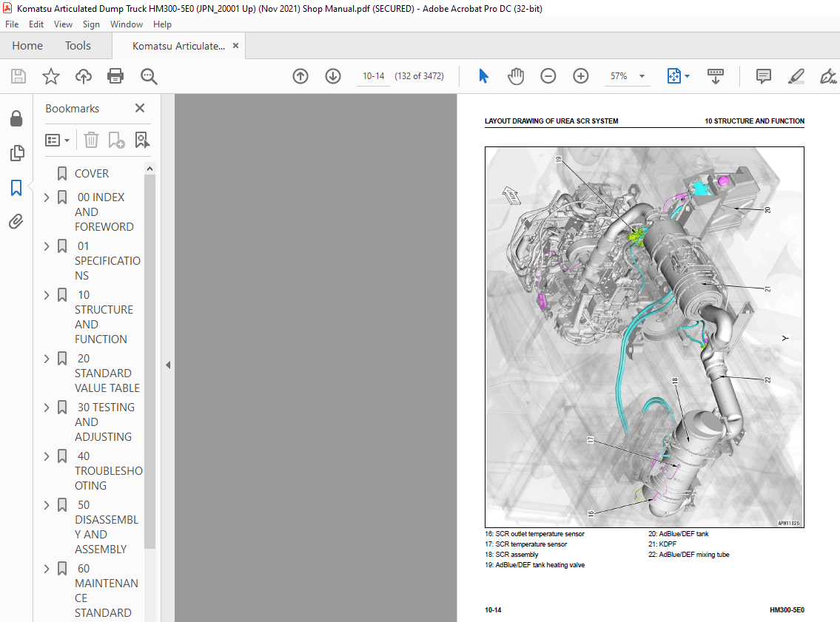Expand 20 STANDARD VALUE TABLE bookmark
The height and width of the screenshot is (622, 840).
pyautogui.click(x=47, y=359)
